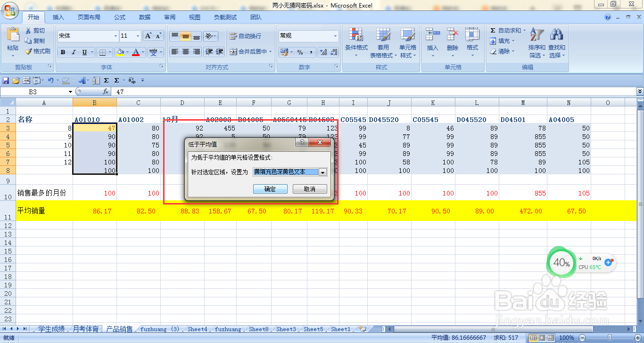Open the Name Box dropdown arrow

point(71,92)
